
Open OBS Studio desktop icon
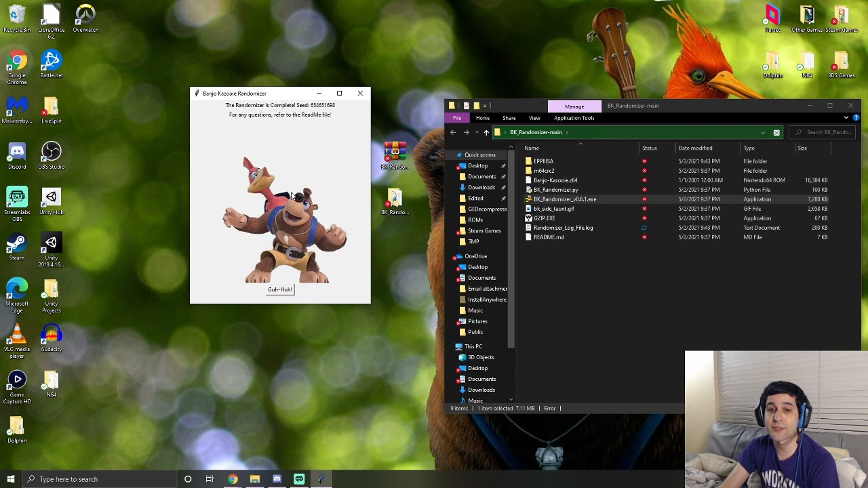point(51,157)
